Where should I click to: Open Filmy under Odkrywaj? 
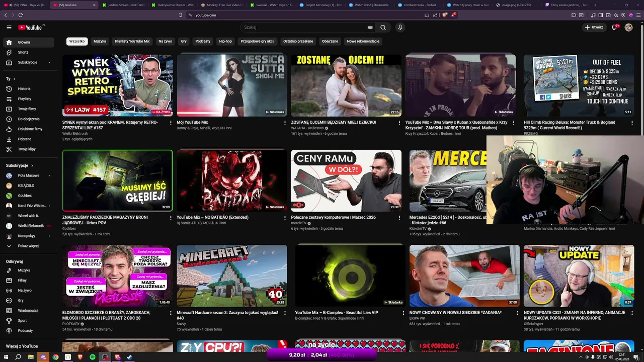pyautogui.click(x=28, y=280)
